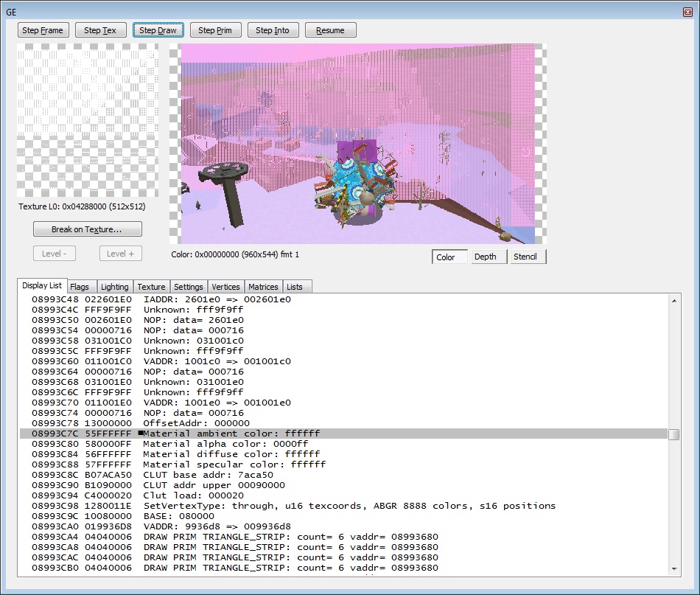
Task: Click the texture preview thumbnail
Action: (88, 120)
